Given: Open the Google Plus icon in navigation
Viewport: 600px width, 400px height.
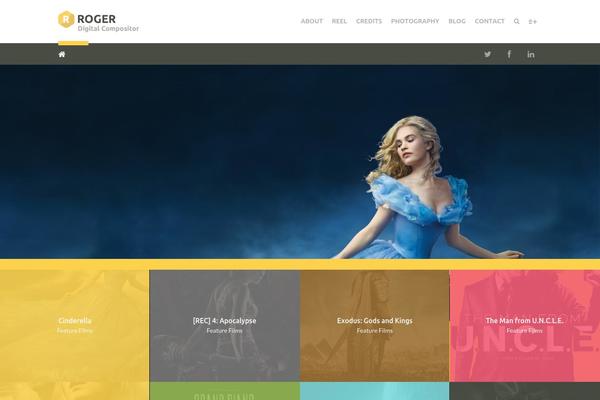Looking at the screenshot, I should click(533, 21).
